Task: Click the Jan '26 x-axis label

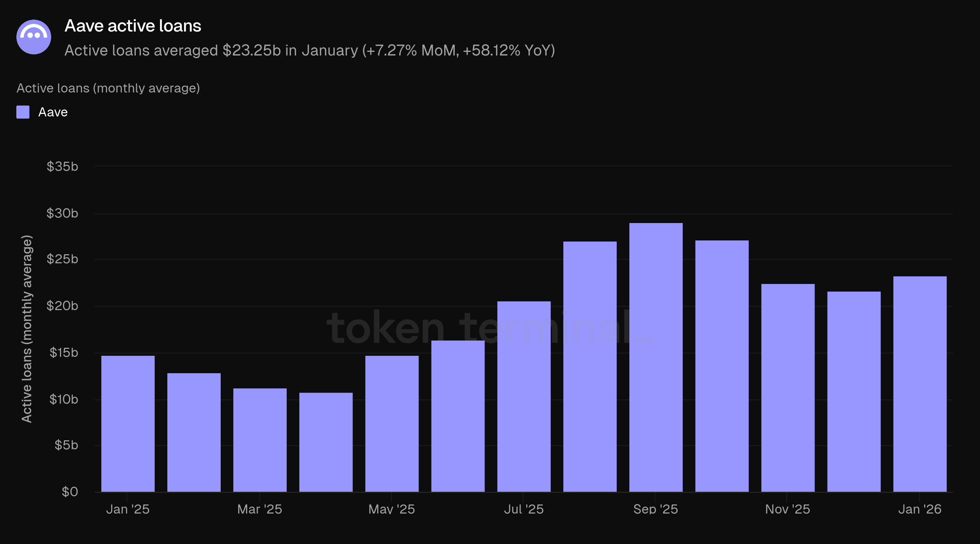Action: pyautogui.click(x=919, y=509)
